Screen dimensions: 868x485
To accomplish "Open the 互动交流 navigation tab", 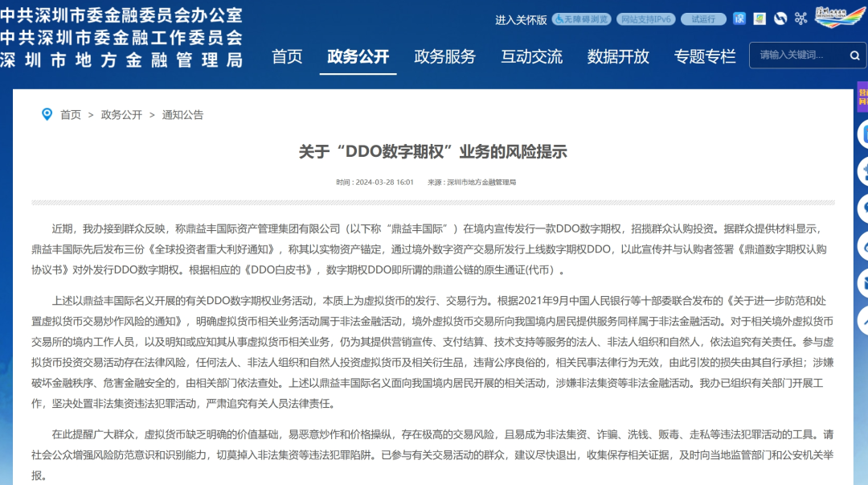I will click(531, 56).
